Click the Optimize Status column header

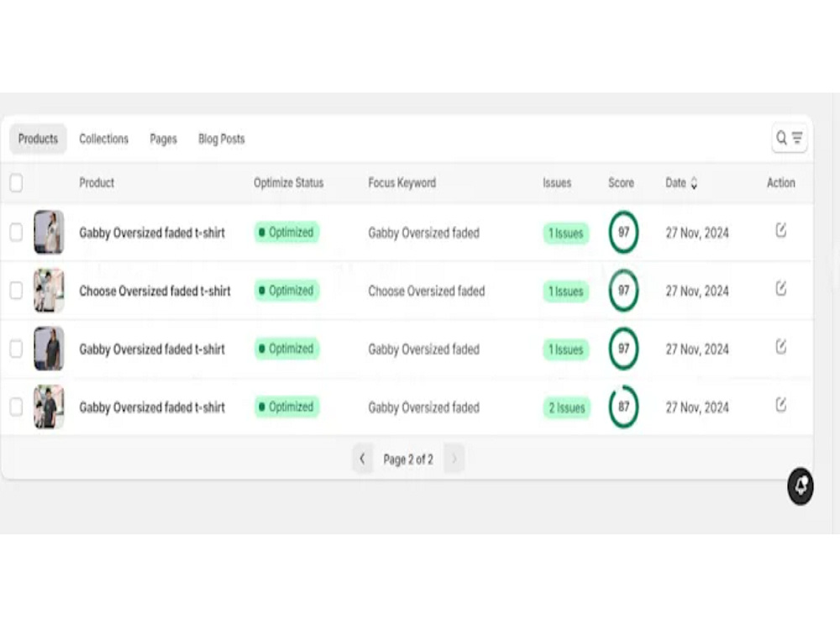(288, 182)
